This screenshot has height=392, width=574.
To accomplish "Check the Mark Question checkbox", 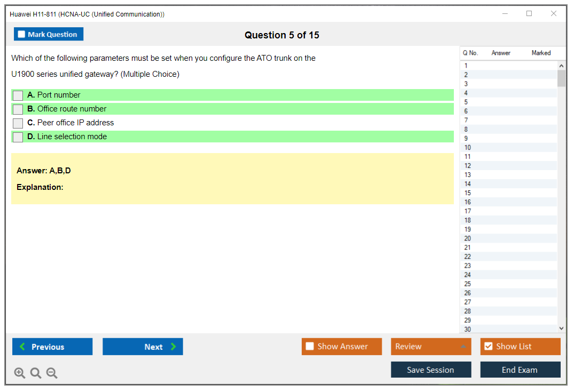I will click(21, 34).
